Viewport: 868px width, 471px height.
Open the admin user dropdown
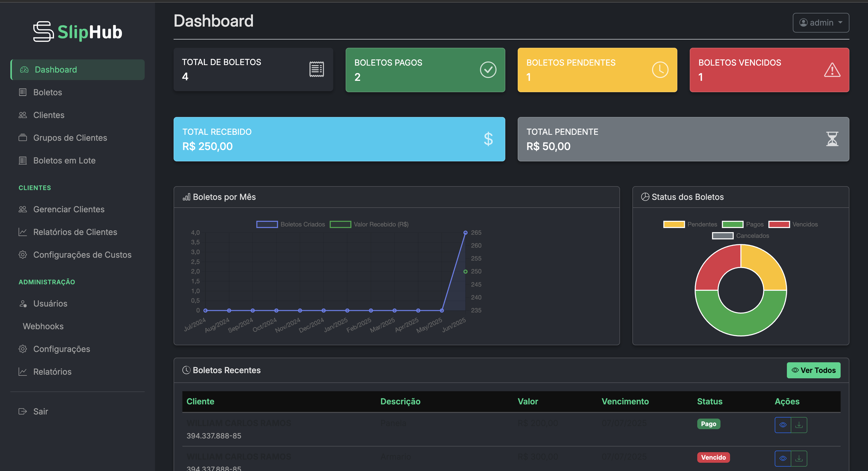pos(820,22)
